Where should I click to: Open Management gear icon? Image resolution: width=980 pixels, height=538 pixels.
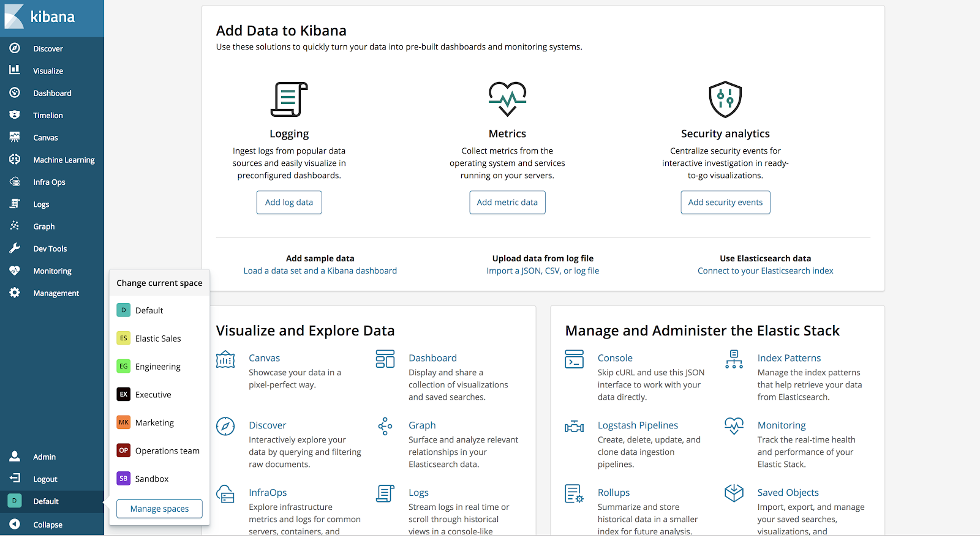tap(15, 293)
